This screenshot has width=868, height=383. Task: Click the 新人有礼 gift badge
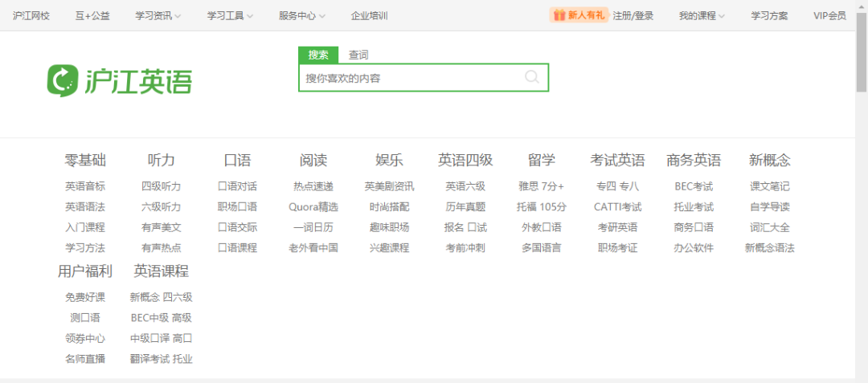pyautogui.click(x=579, y=15)
